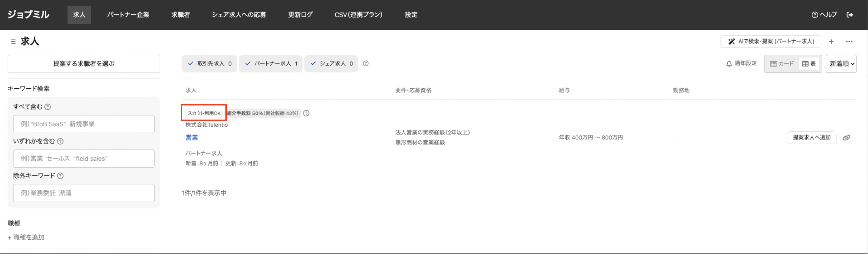The height and width of the screenshot is (254, 868).
Task: Click 1件/1件を表示中 count text
Action: [204, 193]
